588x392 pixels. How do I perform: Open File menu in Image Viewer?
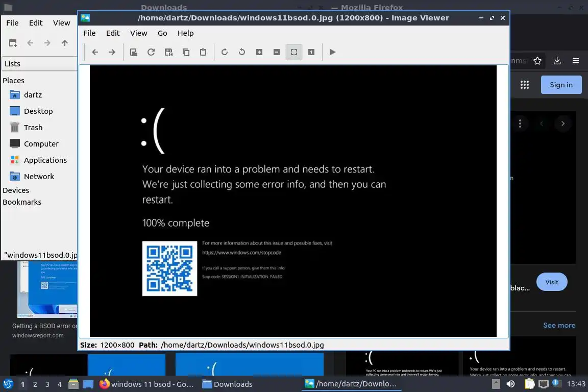pos(89,33)
